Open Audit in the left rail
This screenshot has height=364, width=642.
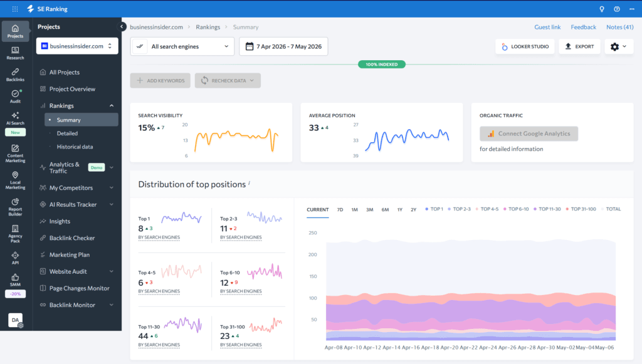[15, 96]
